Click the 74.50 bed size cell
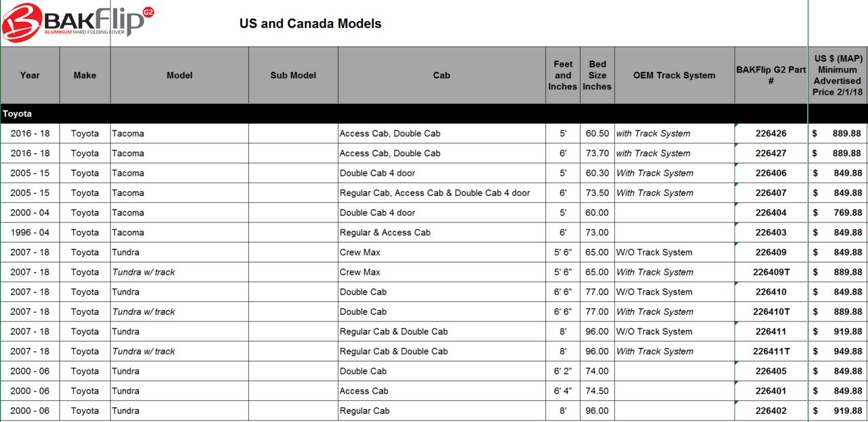This screenshot has height=422, width=868. [597, 391]
